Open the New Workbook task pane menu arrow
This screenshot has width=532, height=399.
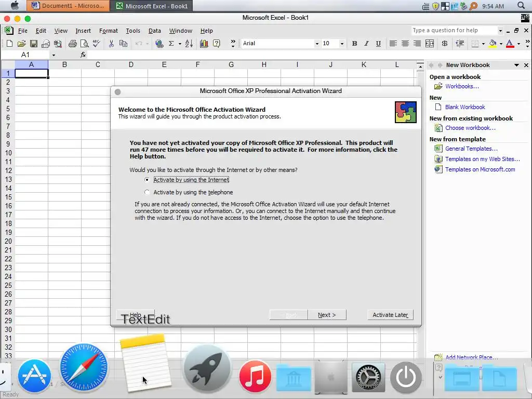pyautogui.click(x=517, y=65)
